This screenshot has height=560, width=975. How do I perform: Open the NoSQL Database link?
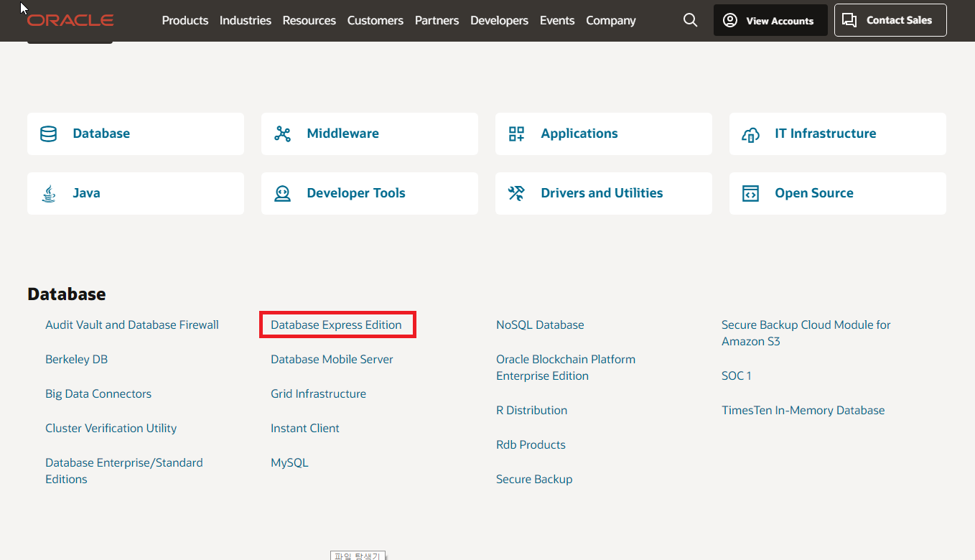pyautogui.click(x=540, y=325)
